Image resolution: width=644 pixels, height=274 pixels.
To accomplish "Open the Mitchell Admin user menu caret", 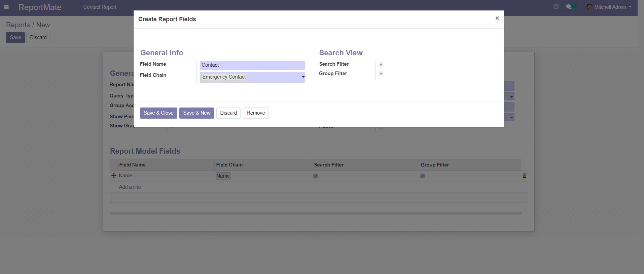I will click(630, 7).
